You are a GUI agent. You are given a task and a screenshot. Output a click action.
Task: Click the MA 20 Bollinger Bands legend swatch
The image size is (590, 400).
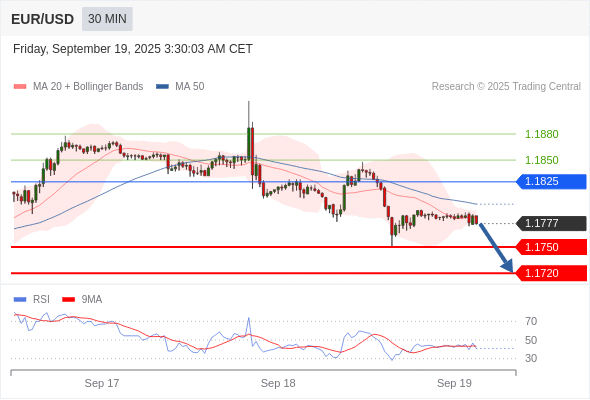20,87
